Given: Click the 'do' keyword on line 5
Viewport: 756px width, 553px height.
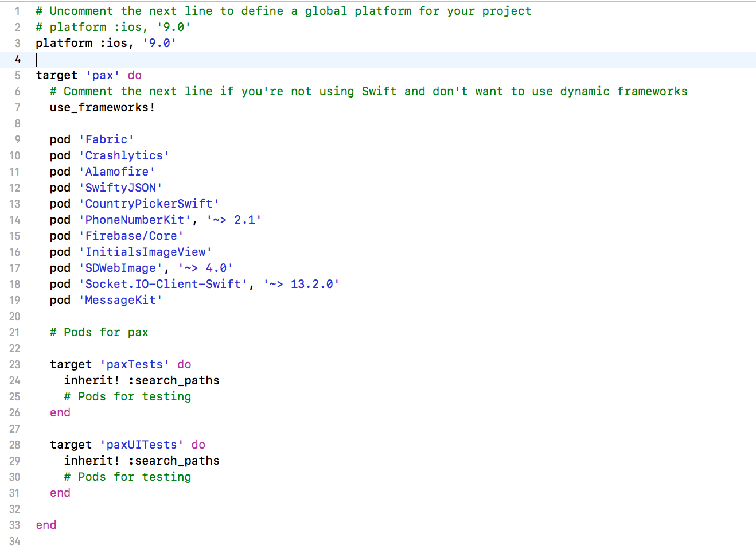Looking at the screenshot, I should [x=135, y=75].
